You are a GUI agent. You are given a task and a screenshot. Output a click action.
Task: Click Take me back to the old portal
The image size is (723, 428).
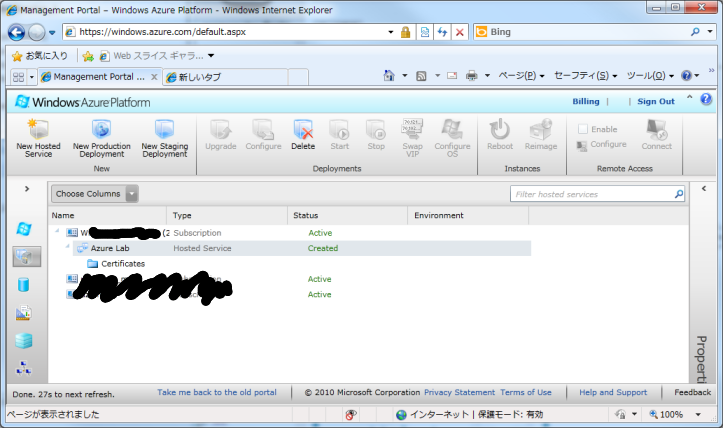coord(217,392)
